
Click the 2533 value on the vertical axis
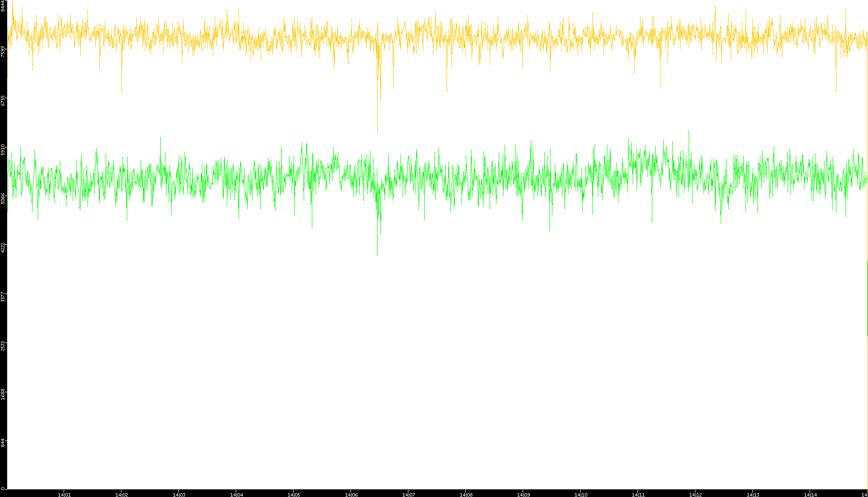pyautogui.click(x=3, y=346)
